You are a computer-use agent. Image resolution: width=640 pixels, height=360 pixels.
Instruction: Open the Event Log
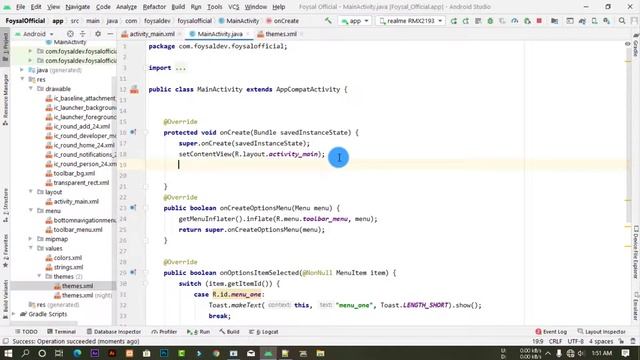[551, 331]
